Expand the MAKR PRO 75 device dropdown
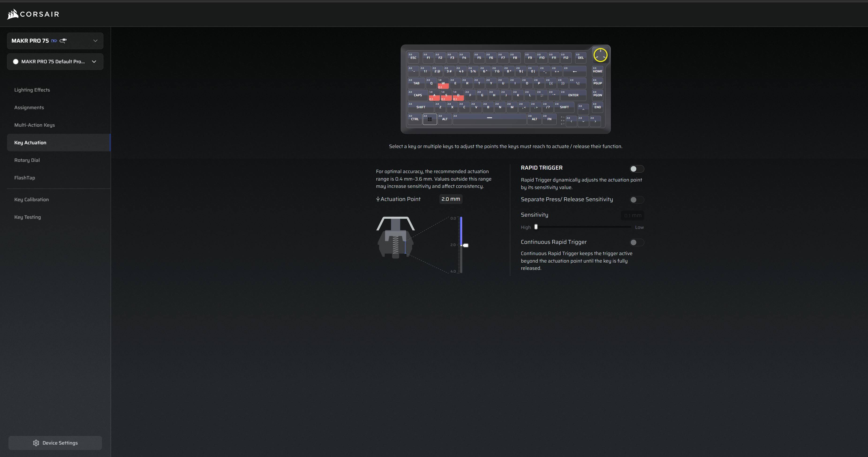This screenshot has height=457, width=868. pos(55,41)
